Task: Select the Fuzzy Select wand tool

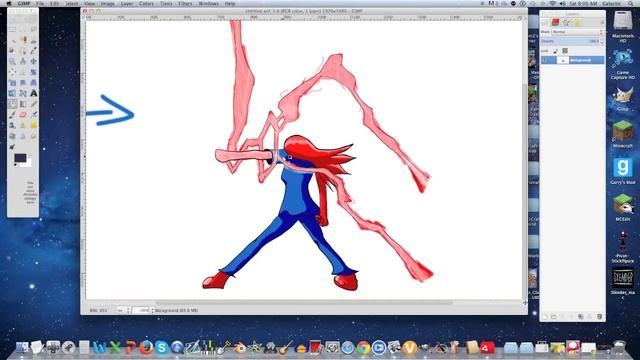Action: coord(13,40)
